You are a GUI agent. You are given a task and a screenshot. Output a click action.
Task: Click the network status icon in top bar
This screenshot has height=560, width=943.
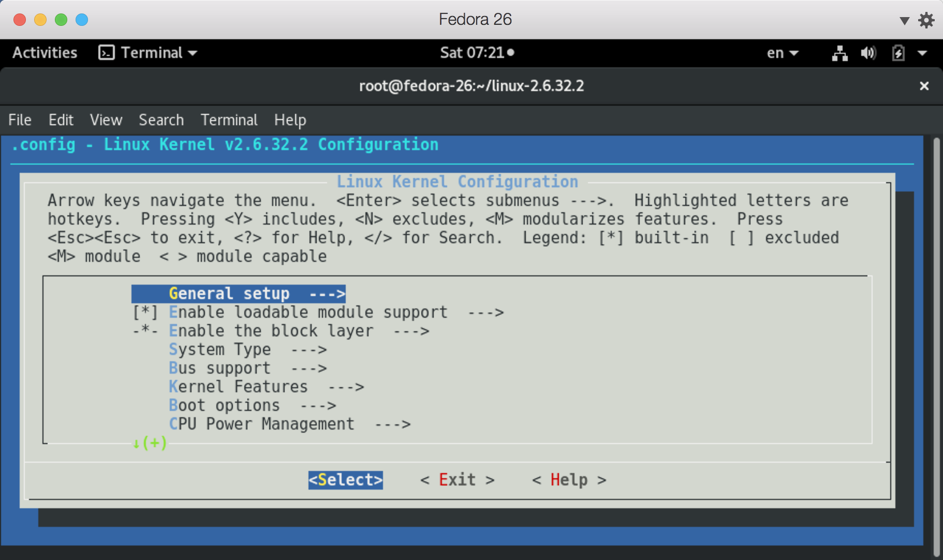pyautogui.click(x=839, y=53)
